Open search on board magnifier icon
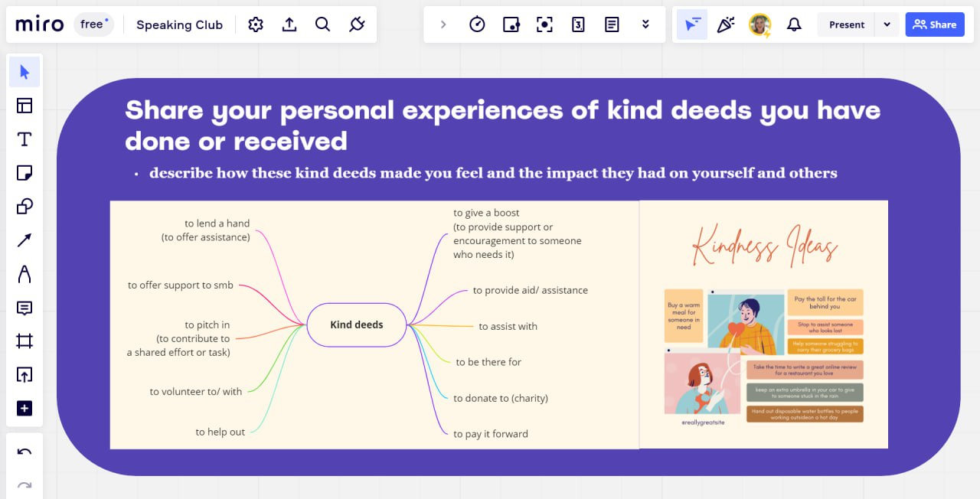 [323, 24]
